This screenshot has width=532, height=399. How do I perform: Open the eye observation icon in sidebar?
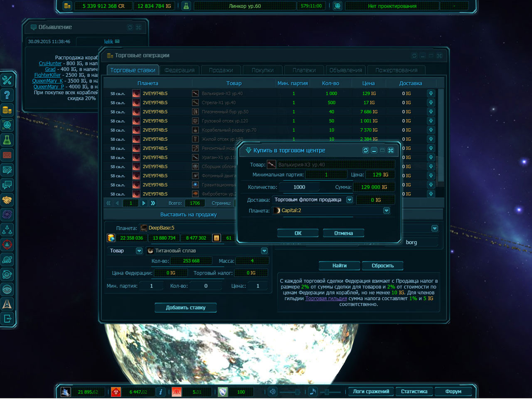tap(7, 289)
